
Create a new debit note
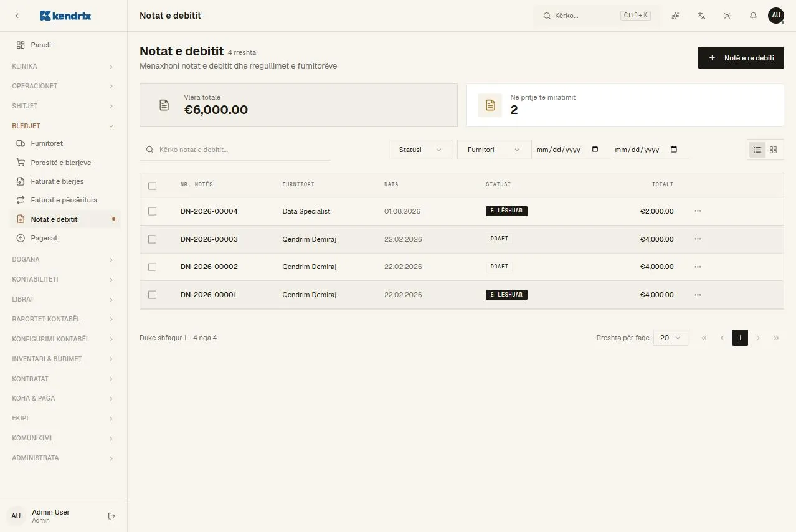click(x=741, y=58)
